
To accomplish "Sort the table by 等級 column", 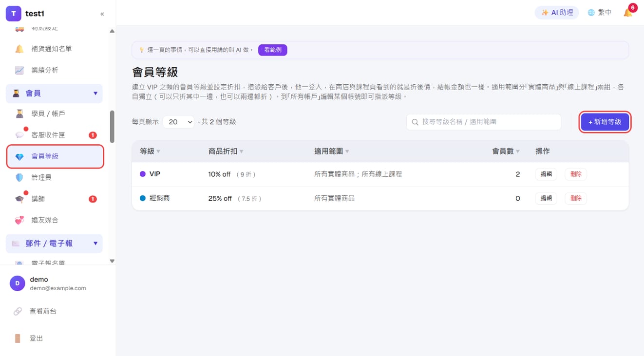I will [x=150, y=151].
